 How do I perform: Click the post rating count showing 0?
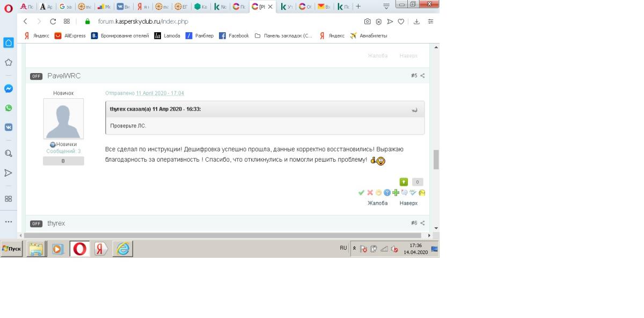click(x=418, y=182)
